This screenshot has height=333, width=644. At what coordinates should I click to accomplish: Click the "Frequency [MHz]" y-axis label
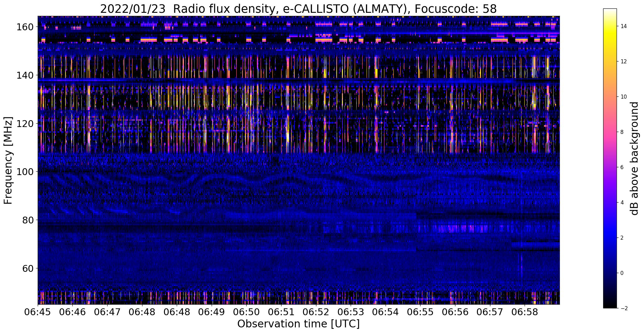(x=8, y=160)
